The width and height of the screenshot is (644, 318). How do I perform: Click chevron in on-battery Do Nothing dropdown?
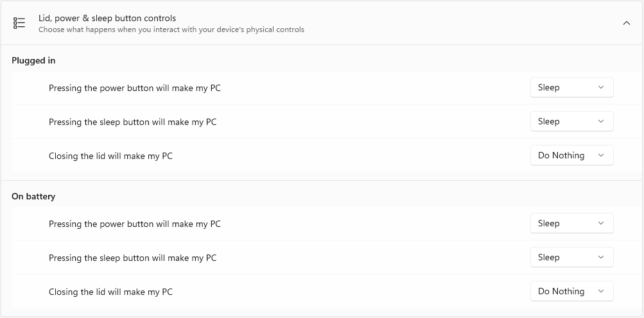pyautogui.click(x=601, y=291)
